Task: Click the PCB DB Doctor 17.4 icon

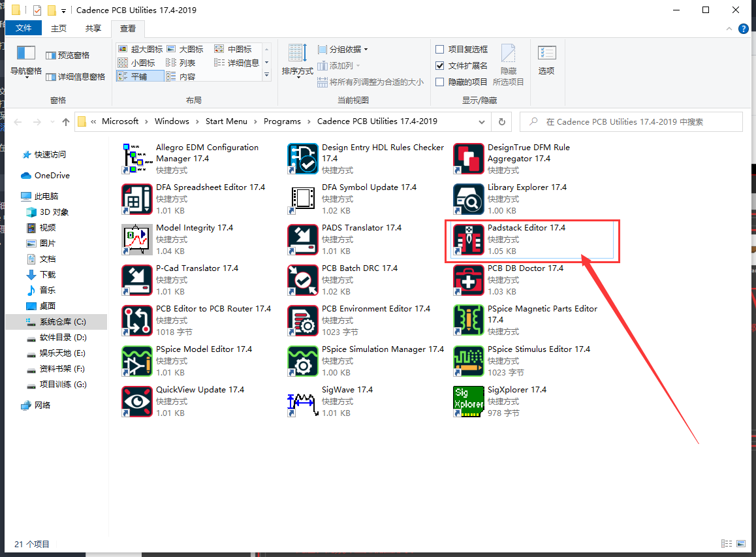Action: click(x=468, y=280)
